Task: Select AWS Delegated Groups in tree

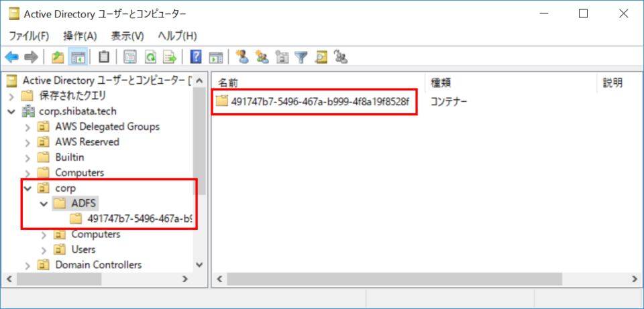Action: point(107,127)
